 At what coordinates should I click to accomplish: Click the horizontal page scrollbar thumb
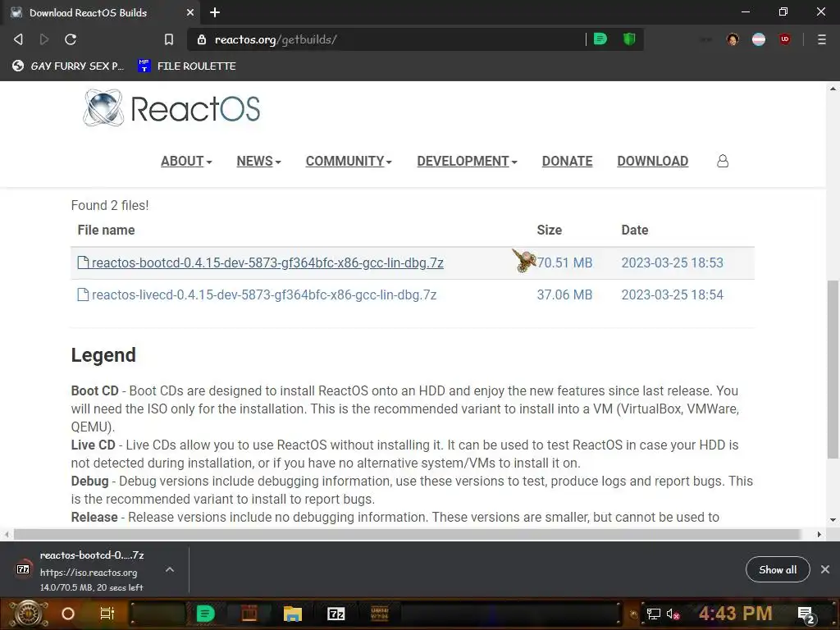click(407, 534)
